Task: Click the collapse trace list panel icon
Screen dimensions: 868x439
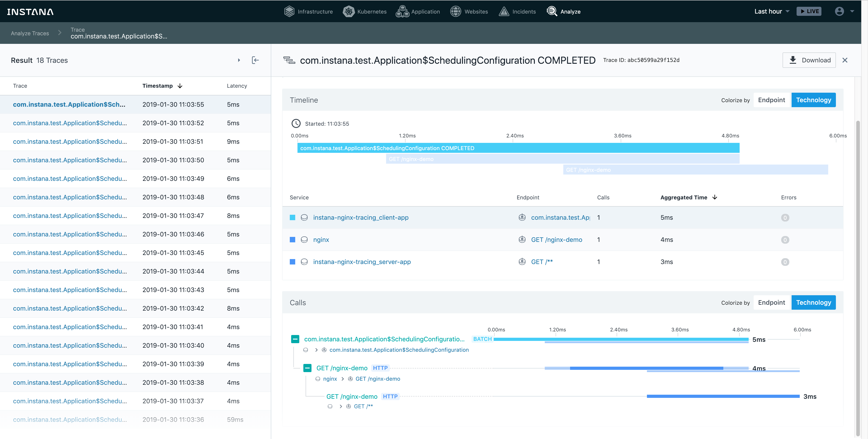Action: point(255,60)
